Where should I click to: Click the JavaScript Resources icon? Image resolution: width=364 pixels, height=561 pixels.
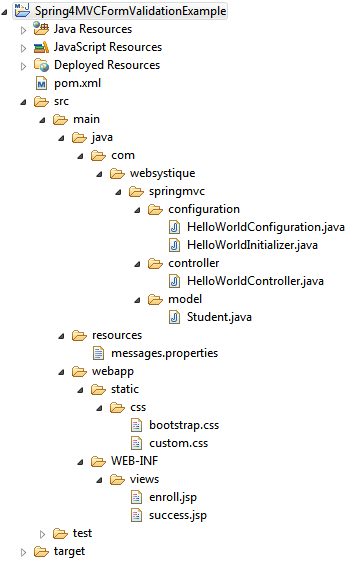tap(41, 47)
